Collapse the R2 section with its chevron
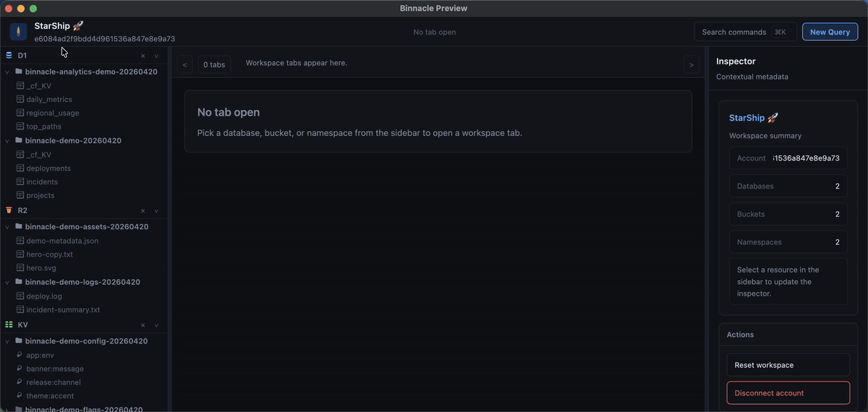The width and height of the screenshot is (868, 412). (156, 211)
